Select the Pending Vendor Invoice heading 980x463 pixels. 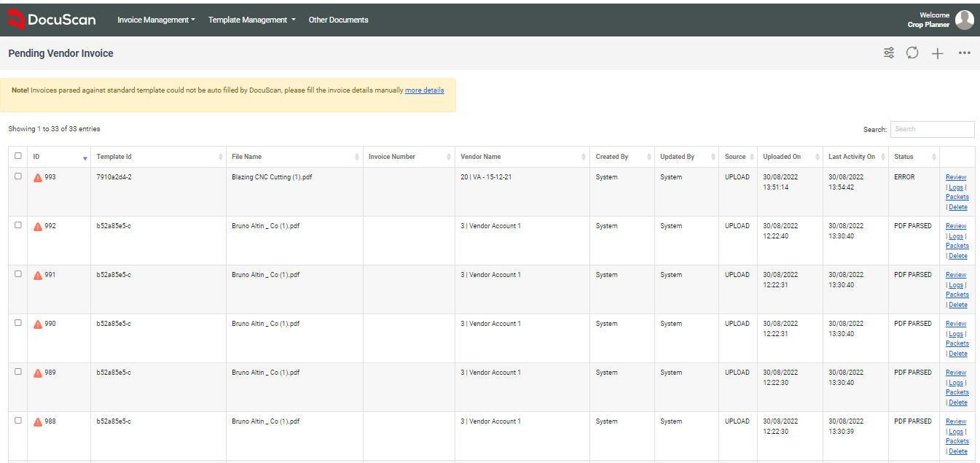[x=60, y=53]
